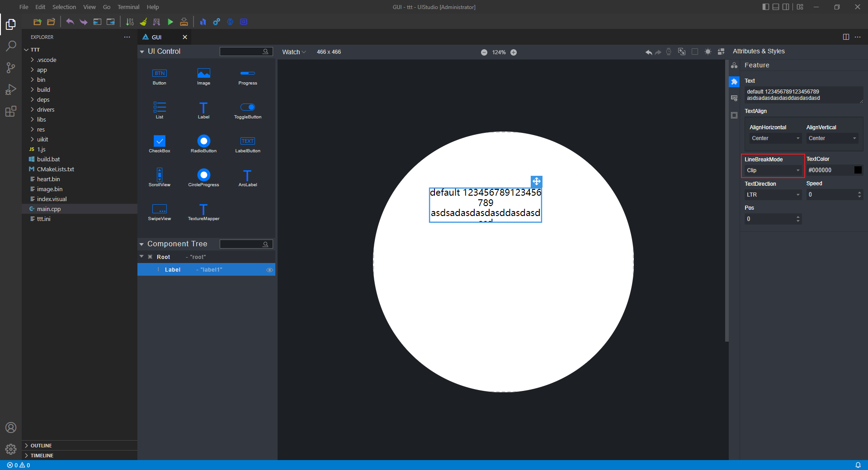Click the broom Clean icon in toolbar
The width and height of the screenshot is (868, 470).
pyautogui.click(x=143, y=22)
